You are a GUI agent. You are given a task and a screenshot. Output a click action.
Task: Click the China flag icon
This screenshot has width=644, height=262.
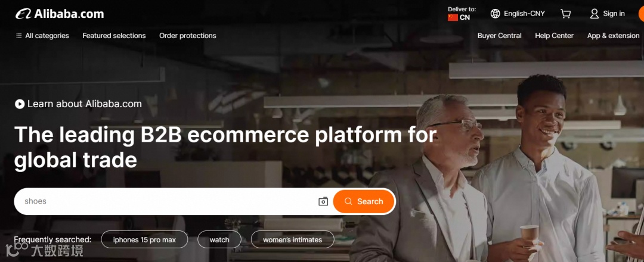[453, 17]
